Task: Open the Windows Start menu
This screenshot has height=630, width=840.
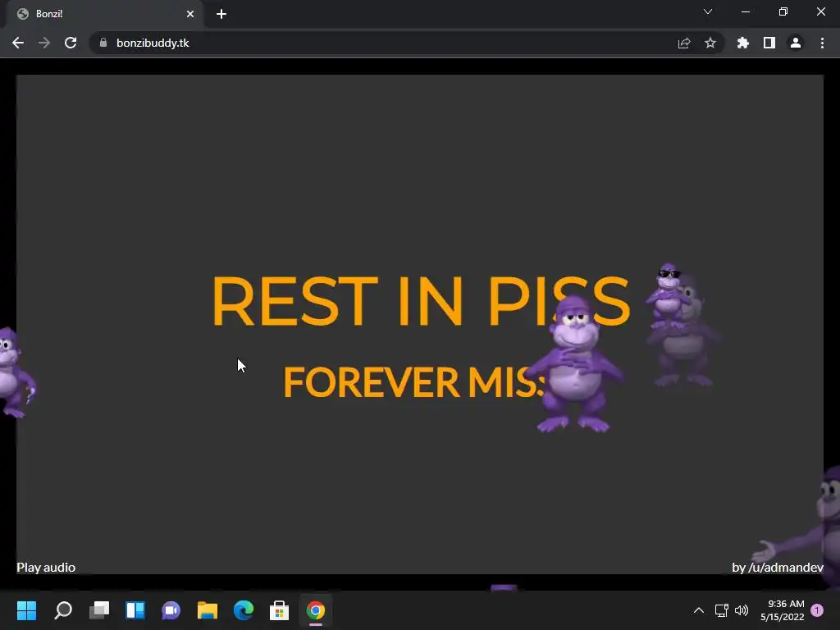Action: (26, 610)
